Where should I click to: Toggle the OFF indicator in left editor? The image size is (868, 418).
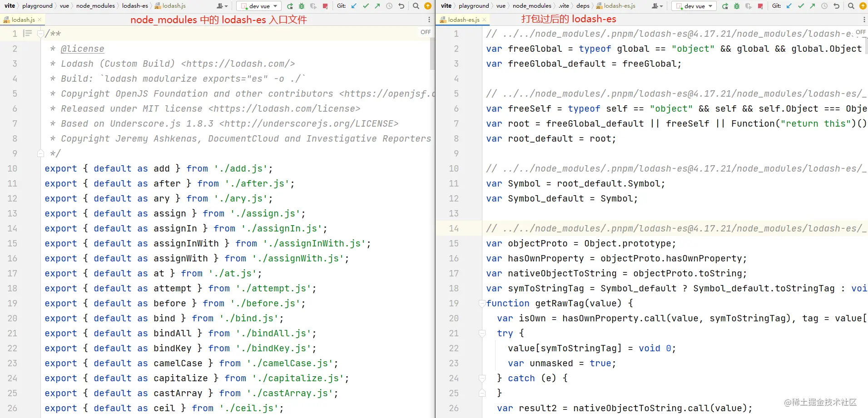pyautogui.click(x=425, y=32)
